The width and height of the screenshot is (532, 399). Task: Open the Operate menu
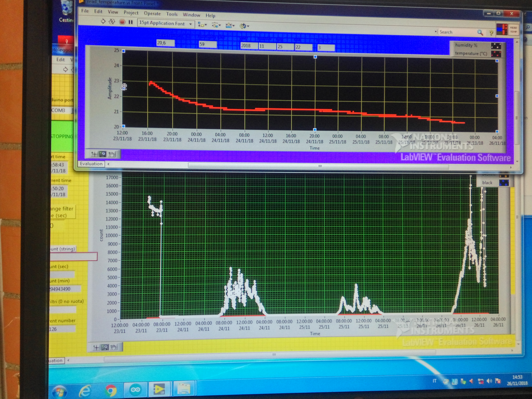152,13
